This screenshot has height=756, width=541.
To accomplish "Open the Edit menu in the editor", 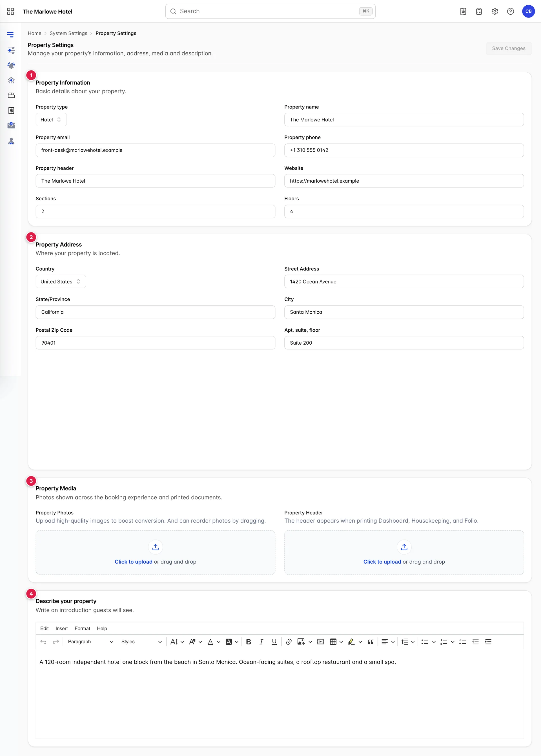I will click(44, 628).
